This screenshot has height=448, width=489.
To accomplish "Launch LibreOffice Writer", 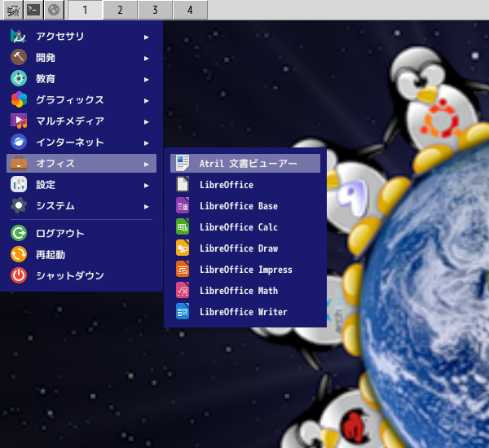I will pos(245,312).
